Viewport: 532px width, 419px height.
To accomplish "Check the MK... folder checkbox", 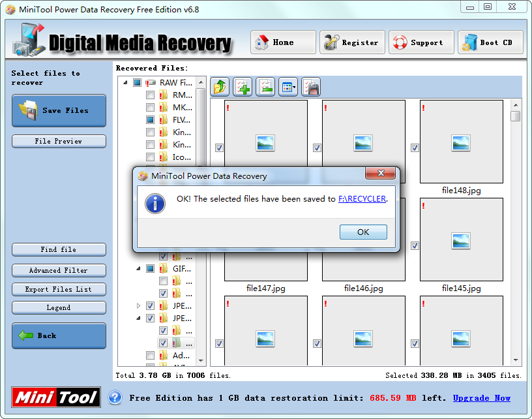I will pyautogui.click(x=151, y=107).
